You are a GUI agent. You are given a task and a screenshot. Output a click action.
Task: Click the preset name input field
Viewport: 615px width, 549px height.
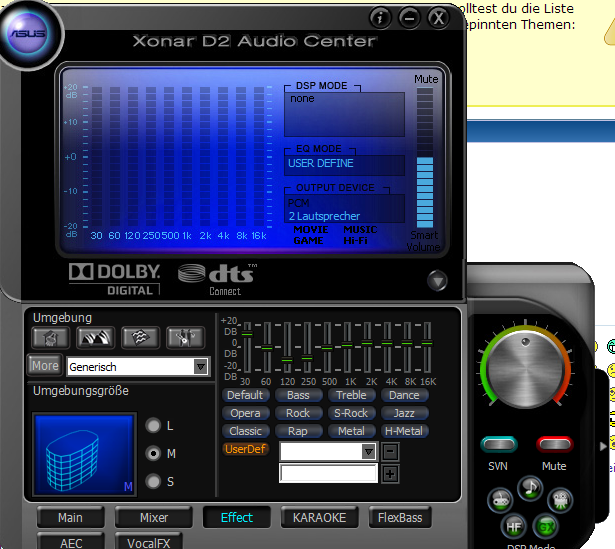[x=329, y=473]
